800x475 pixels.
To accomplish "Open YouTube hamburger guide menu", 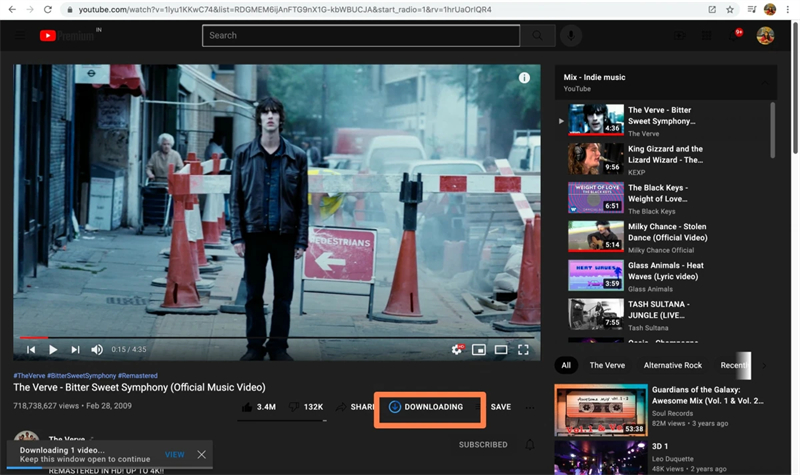I will coord(20,35).
